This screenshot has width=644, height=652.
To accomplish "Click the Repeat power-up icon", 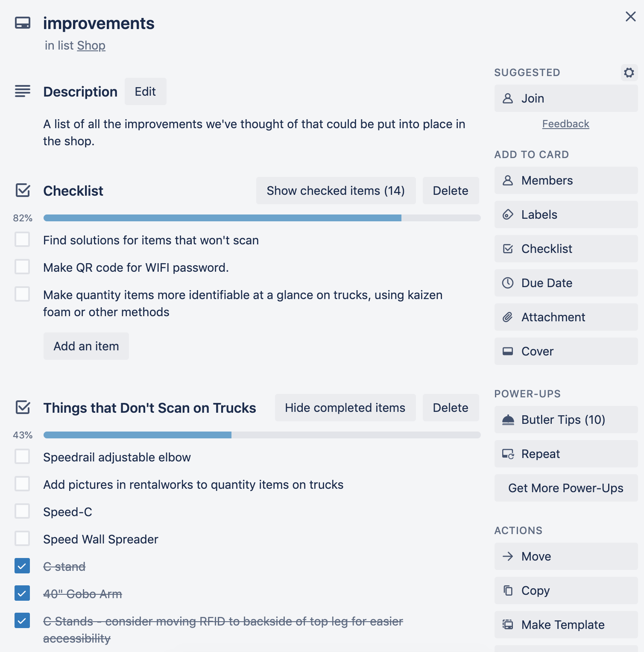I will [x=508, y=454].
